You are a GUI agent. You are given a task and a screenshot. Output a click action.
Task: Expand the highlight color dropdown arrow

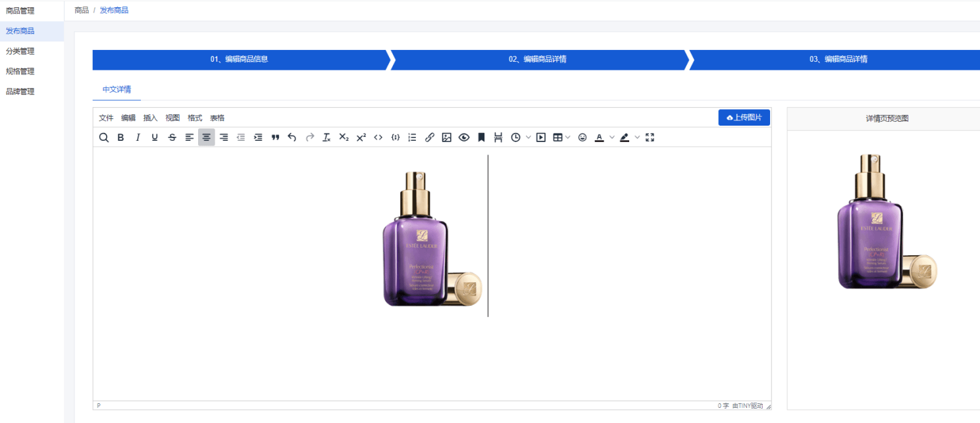pos(637,137)
